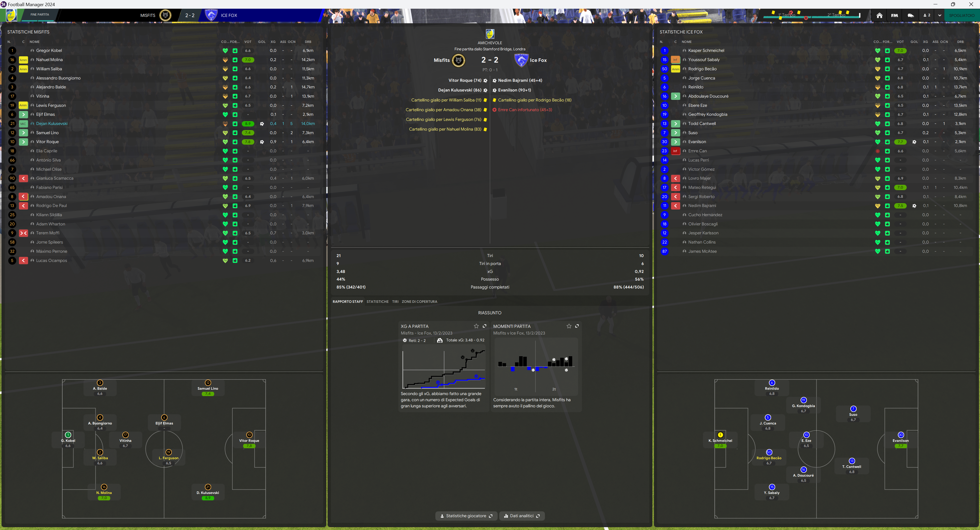Viewport: 980px width, 530px height.
Task: Switch to the STATISTICHE tab
Action: pos(377,302)
